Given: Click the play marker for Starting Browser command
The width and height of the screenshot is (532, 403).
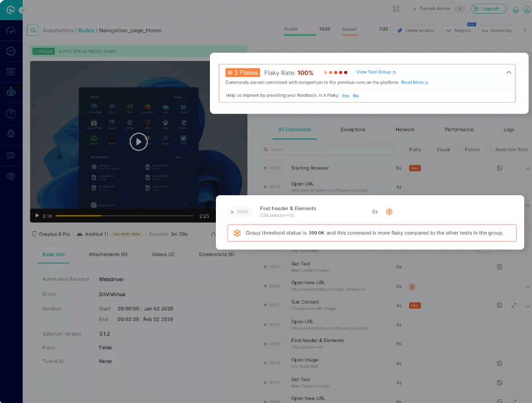Looking at the screenshot, I should coord(272,168).
